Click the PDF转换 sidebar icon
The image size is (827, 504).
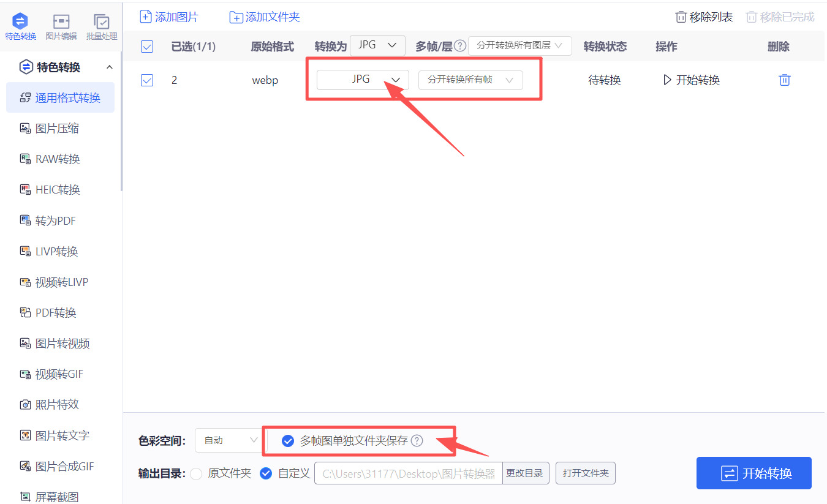(25, 312)
